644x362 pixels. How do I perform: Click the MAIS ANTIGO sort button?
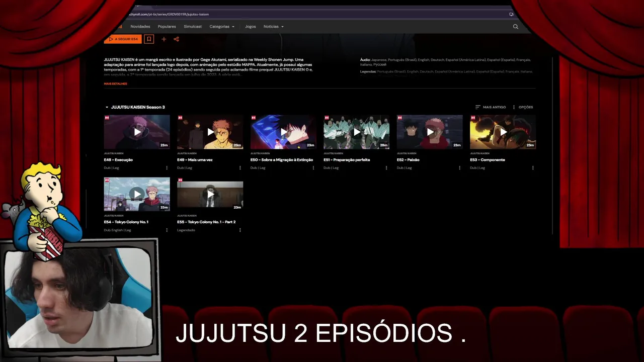coord(491,107)
